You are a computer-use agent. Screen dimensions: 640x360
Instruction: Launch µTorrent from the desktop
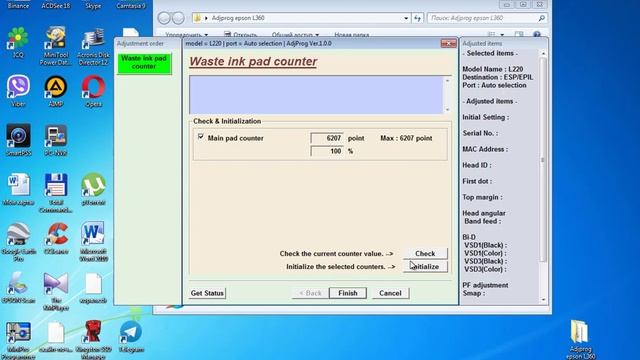point(93,189)
